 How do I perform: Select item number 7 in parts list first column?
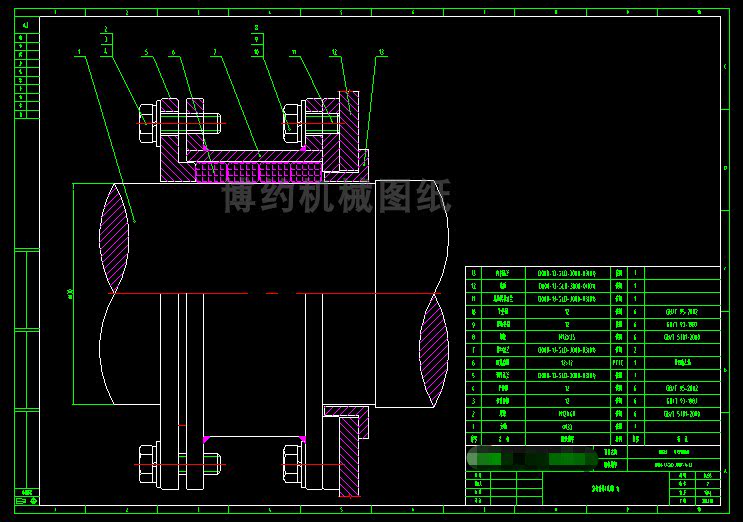coord(473,350)
